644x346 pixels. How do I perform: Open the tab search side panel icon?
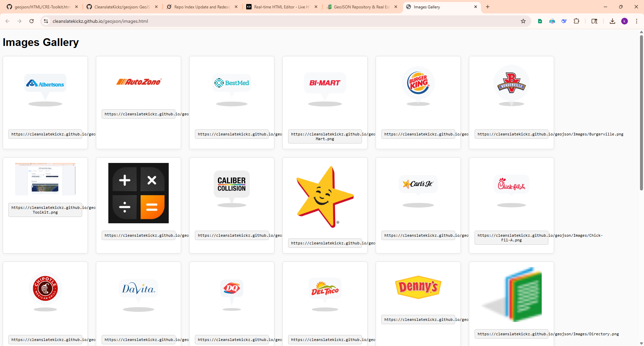click(x=594, y=21)
